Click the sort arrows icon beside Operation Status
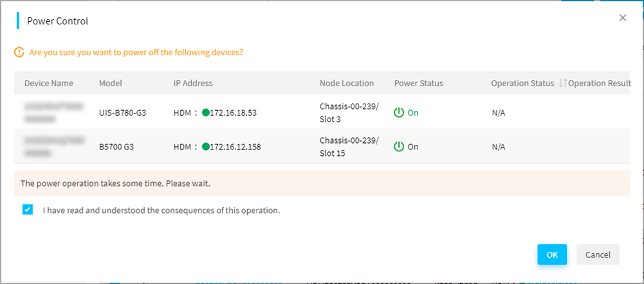The width and height of the screenshot is (644, 284). coord(562,84)
